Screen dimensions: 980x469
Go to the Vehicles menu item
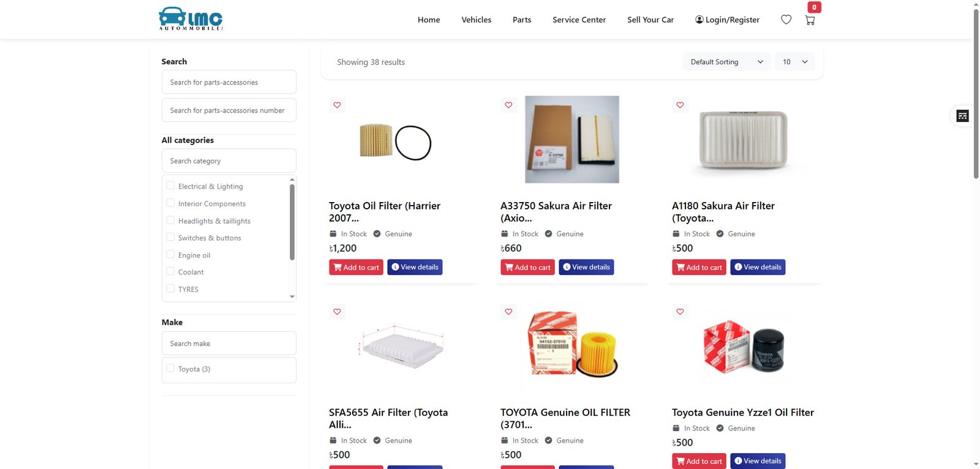477,20
